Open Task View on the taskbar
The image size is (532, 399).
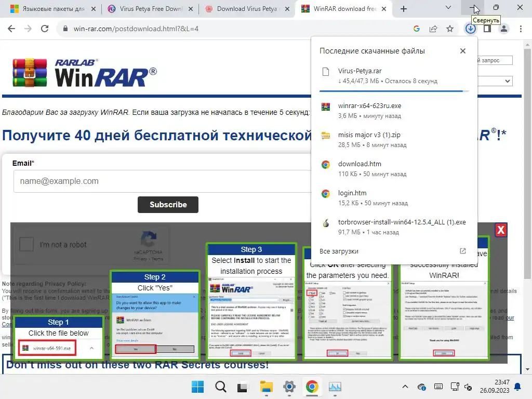pos(242,387)
